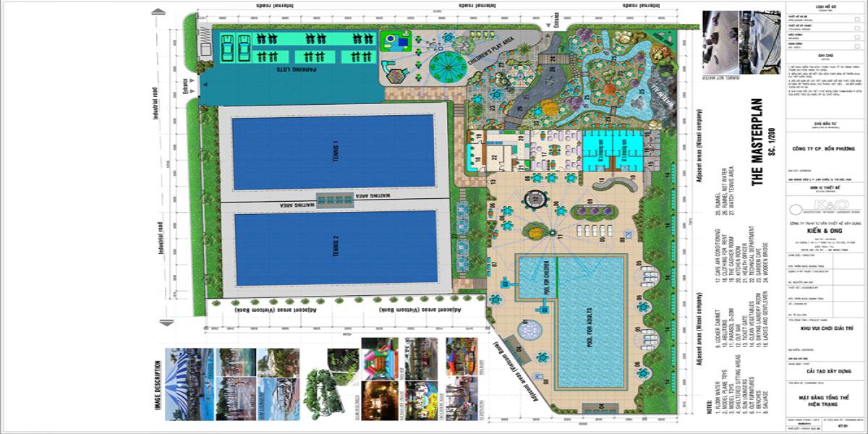
Task: Click the "CHỦ ĐẦU TƯ" heading
Action: (825, 123)
